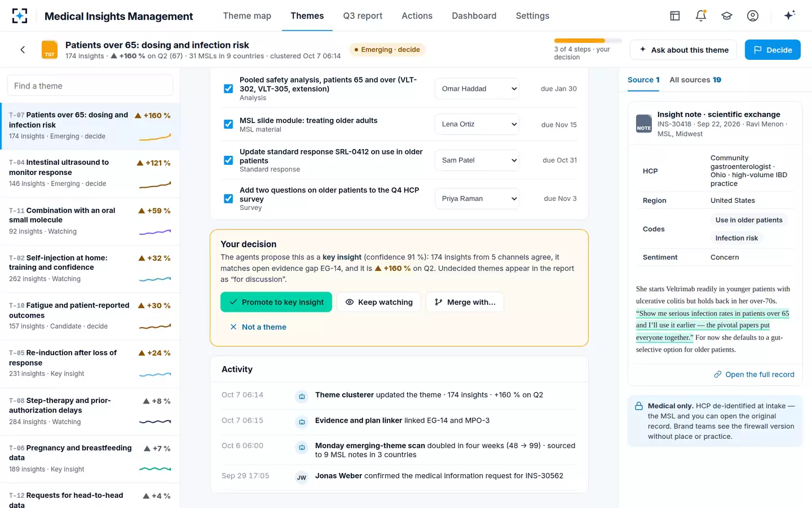Screen dimensions: 812x508
Task: Click the Medical Insights Management logo icon
Action: [x=20, y=16]
